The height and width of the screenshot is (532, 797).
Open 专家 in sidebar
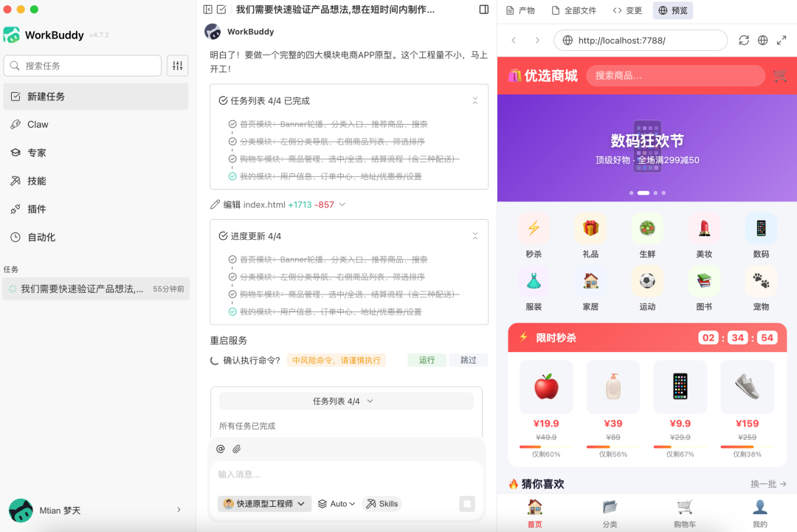95,153
